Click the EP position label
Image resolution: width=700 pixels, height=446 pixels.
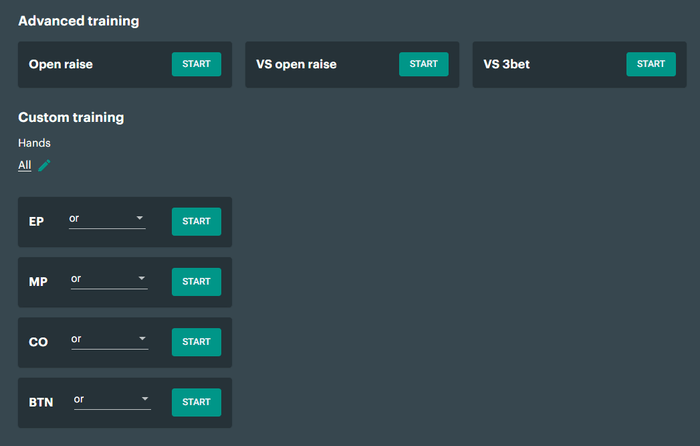click(x=36, y=221)
